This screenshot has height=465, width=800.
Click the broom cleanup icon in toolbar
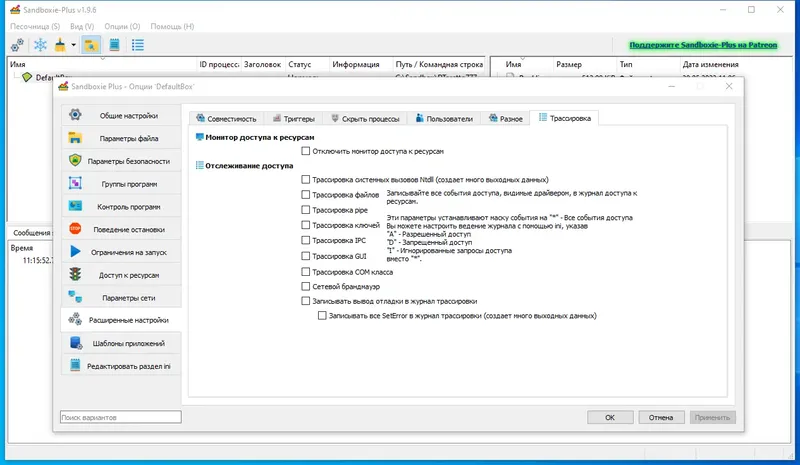point(60,45)
